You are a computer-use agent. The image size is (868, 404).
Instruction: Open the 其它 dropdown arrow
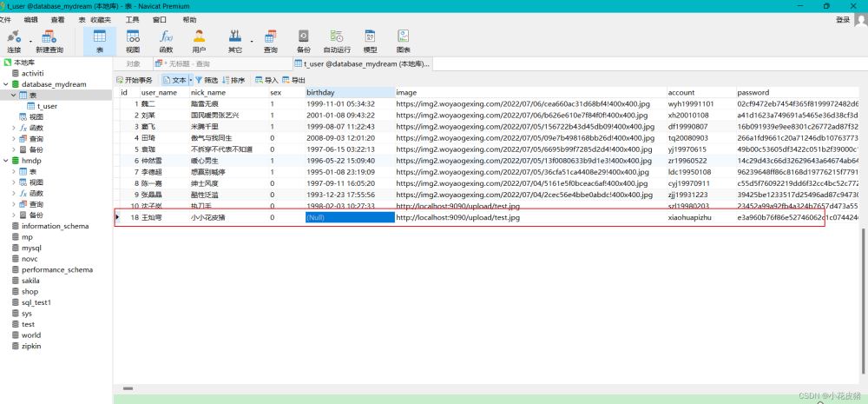pyautogui.click(x=252, y=42)
